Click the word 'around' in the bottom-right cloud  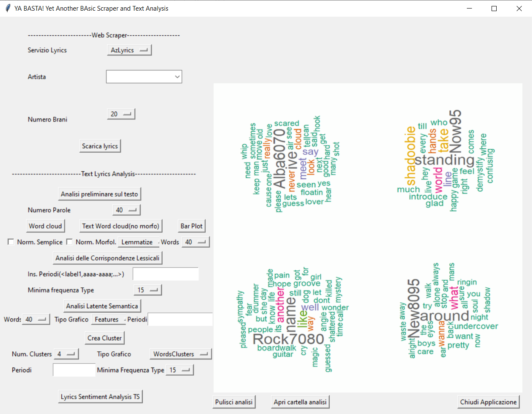(x=445, y=316)
